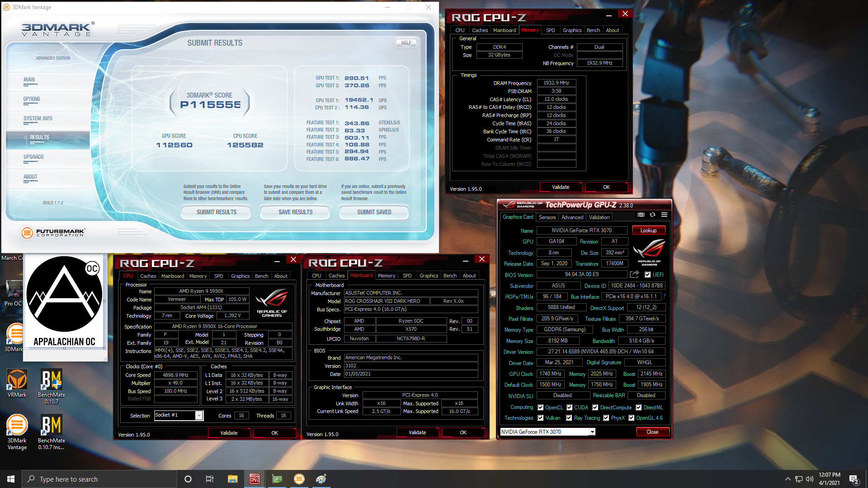Click the Windows Start button
Image resolution: width=868 pixels, height=488 pixels.
pos(11,479)
